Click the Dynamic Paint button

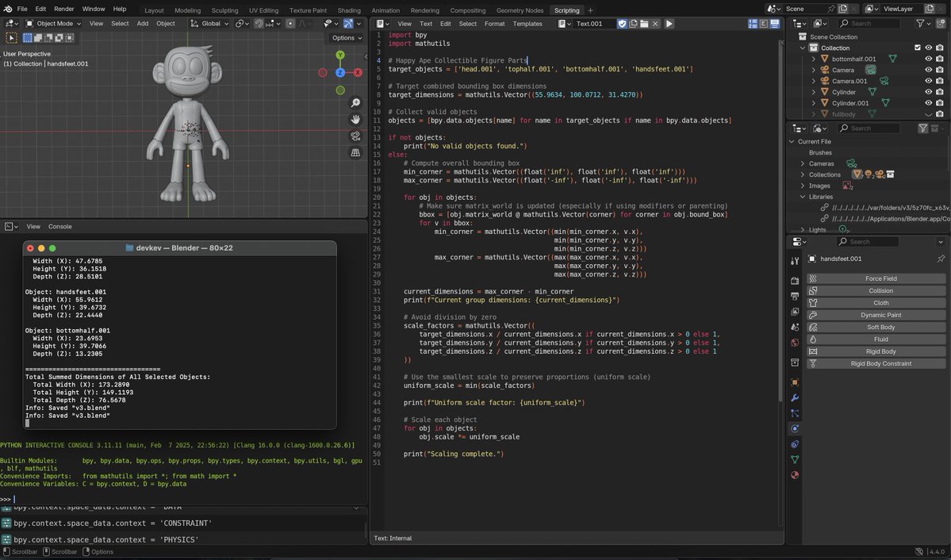(x=876, y=315)
